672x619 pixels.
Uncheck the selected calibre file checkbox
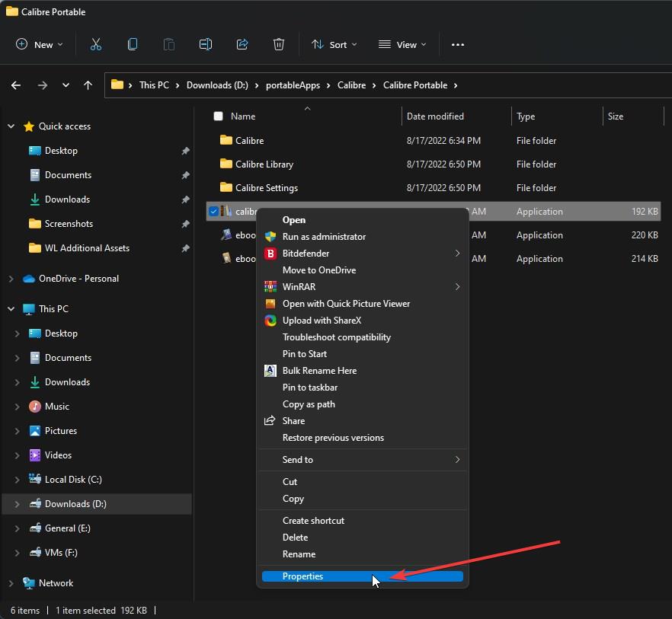[214, 212]
